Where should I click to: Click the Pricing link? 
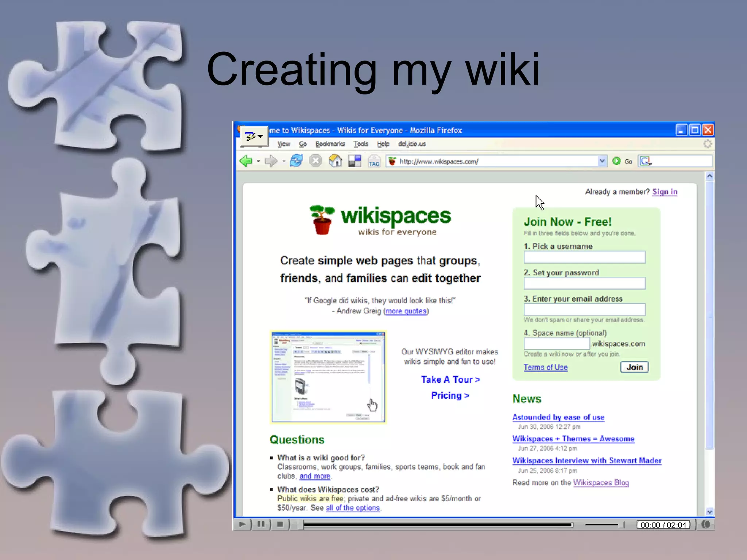[450, 396]
